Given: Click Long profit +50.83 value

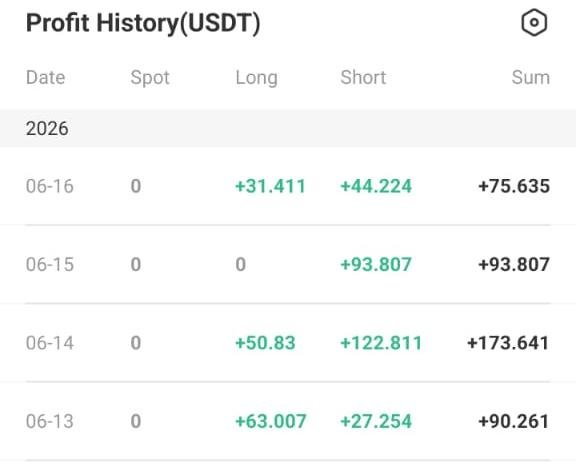Looking at the screenshot, I should click(x=265, y=343).
